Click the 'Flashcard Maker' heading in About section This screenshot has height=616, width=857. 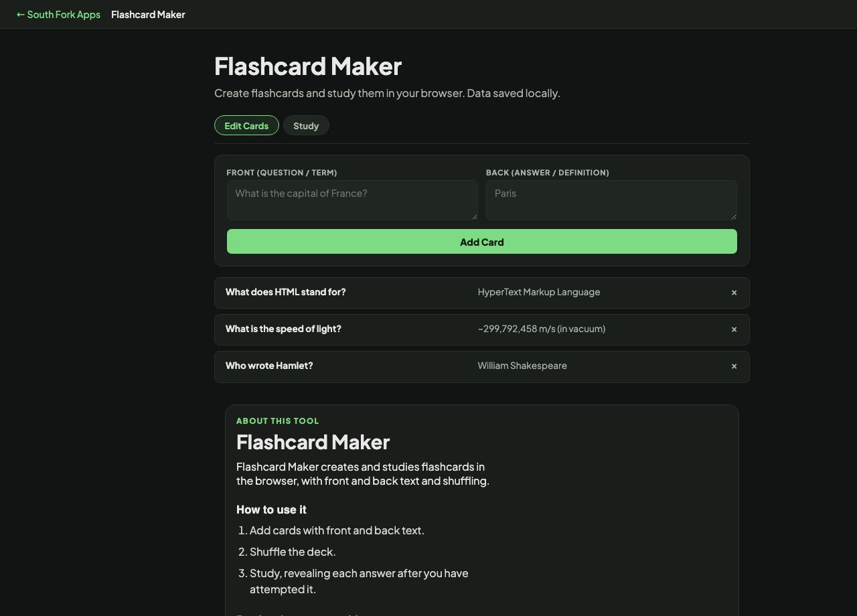(313, 442)
